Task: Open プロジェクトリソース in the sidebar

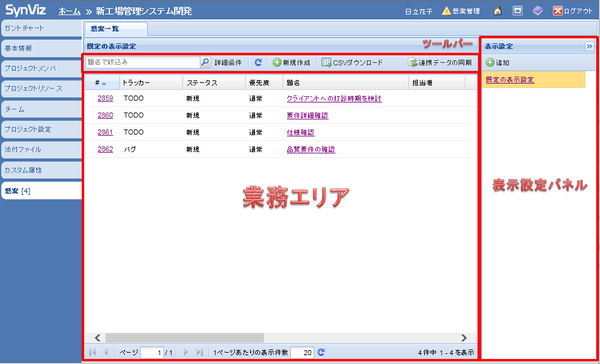Action: click(x=41, y=89)
